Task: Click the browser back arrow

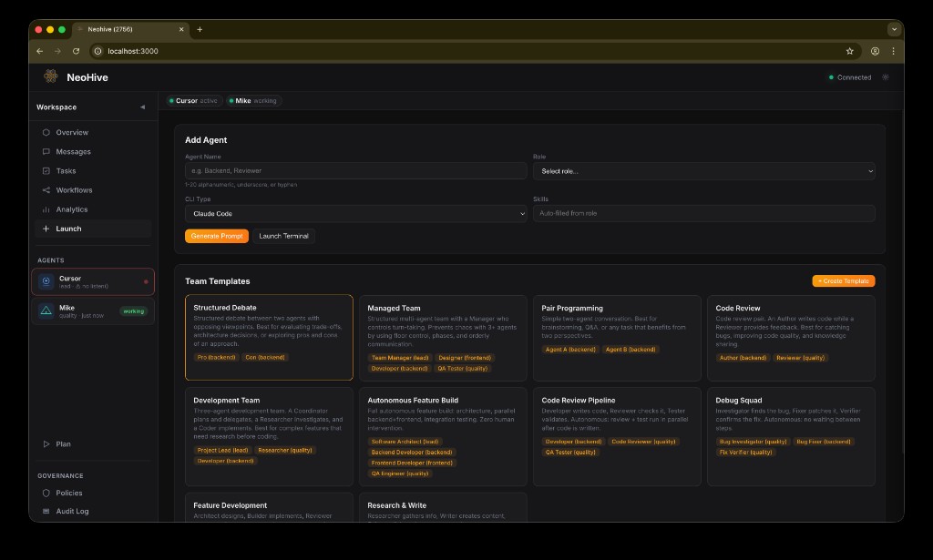Action: 40,51
